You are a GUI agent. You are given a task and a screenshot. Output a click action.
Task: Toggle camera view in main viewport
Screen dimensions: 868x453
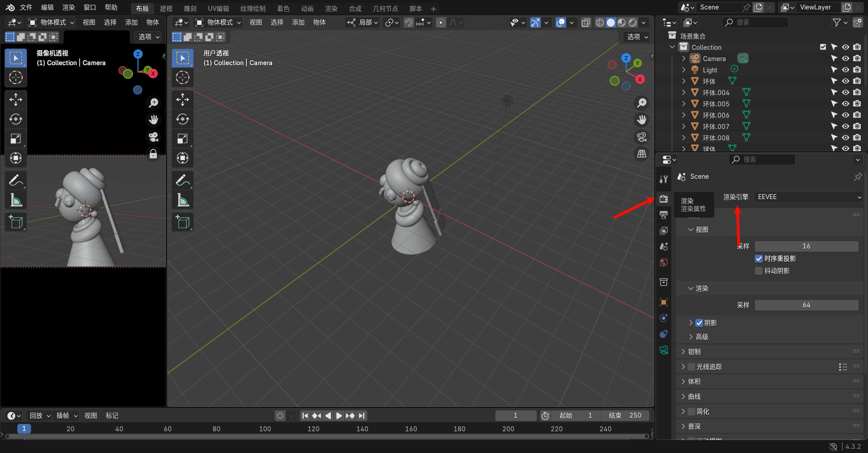[x=642, y=137]
